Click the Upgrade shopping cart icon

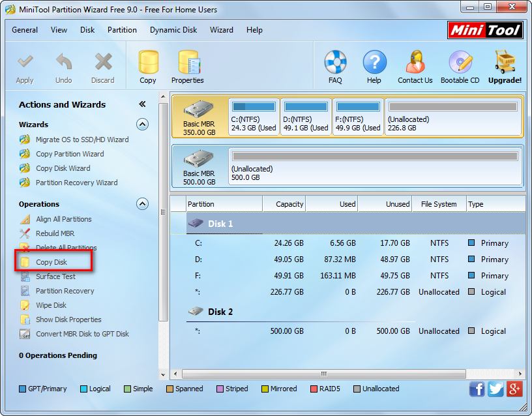[505, 62]
